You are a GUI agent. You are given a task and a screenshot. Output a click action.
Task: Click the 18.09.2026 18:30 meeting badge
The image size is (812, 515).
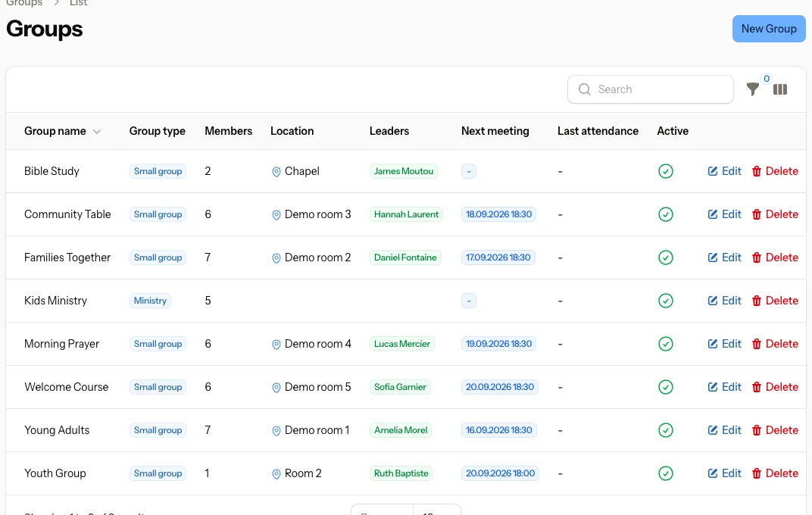[498, 214]
